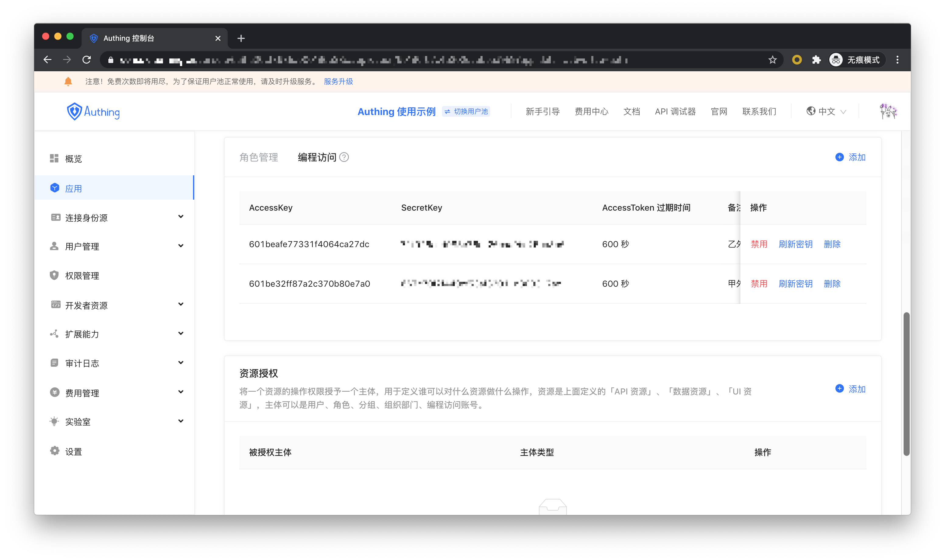Click the Authing logo
The height and width of the screenshot is (560, 945).
93,112
